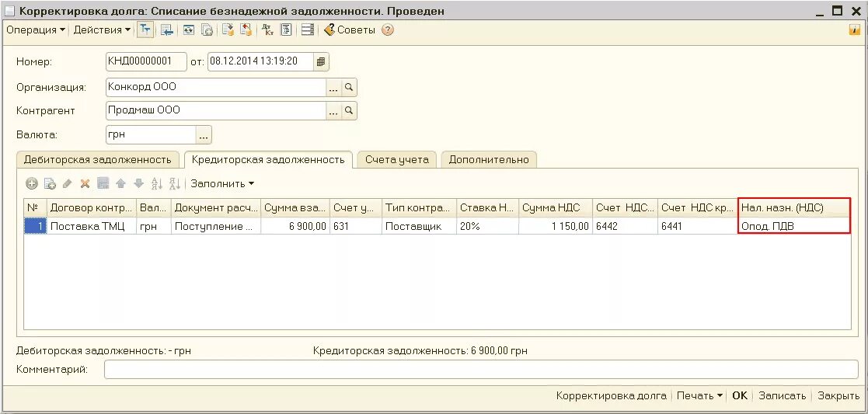Click the finish editing grid icon
The image size is (868, 414).
[x=103, y=184]
